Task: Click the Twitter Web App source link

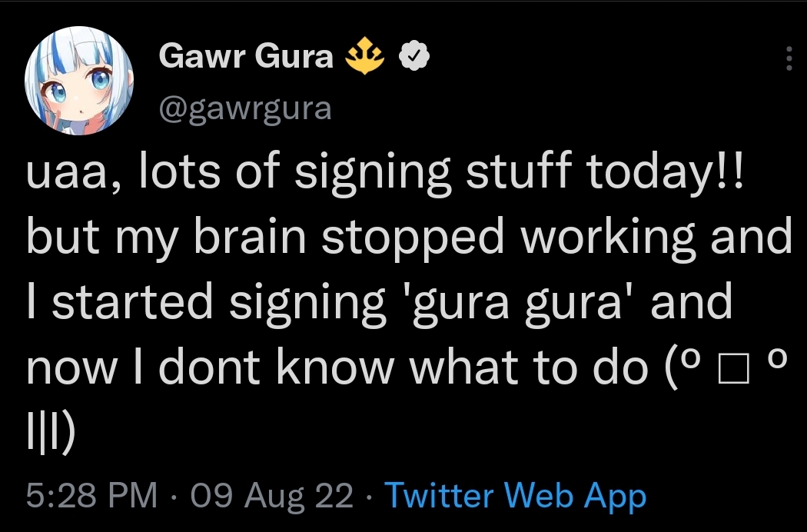Action: tap(515, 497)
